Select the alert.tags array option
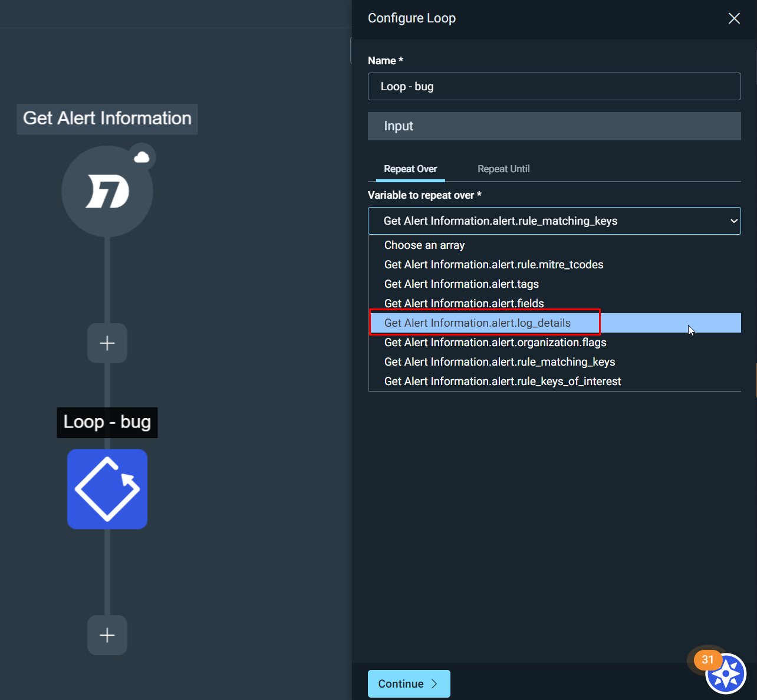Screen dimensions: 757x700 click(x=461, y=284)
